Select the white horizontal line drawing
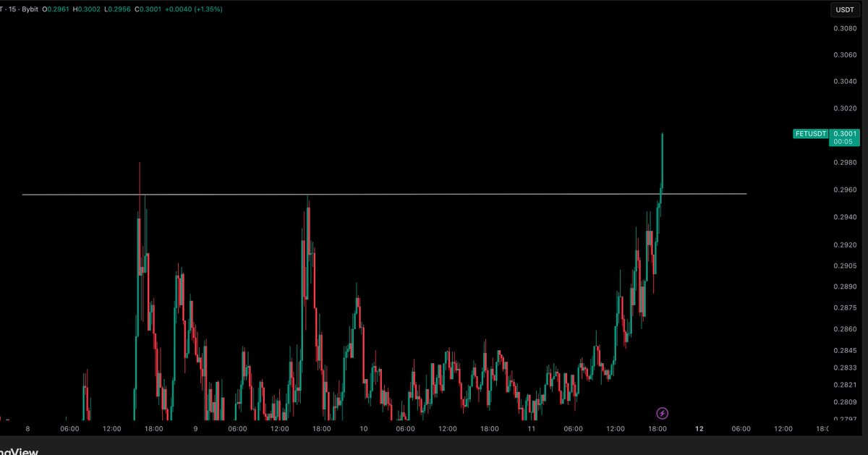 coord(384,194)
